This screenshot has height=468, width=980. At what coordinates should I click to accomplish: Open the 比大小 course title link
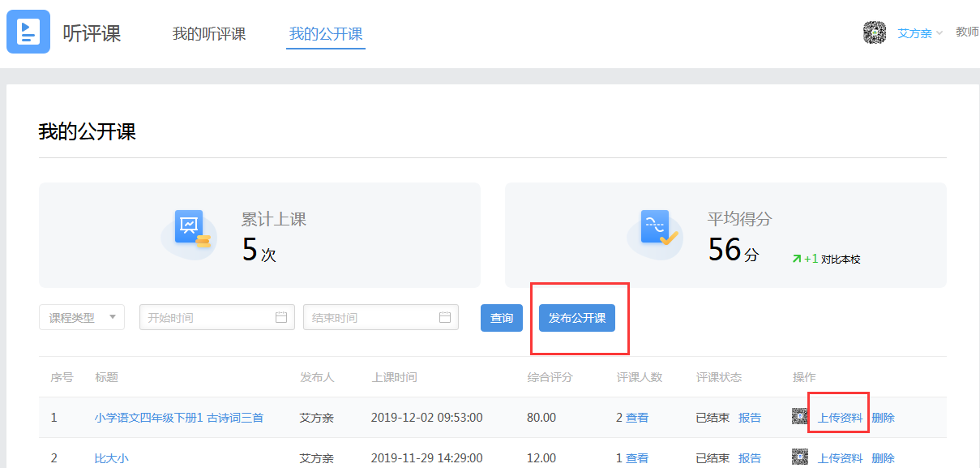[111, 458]
